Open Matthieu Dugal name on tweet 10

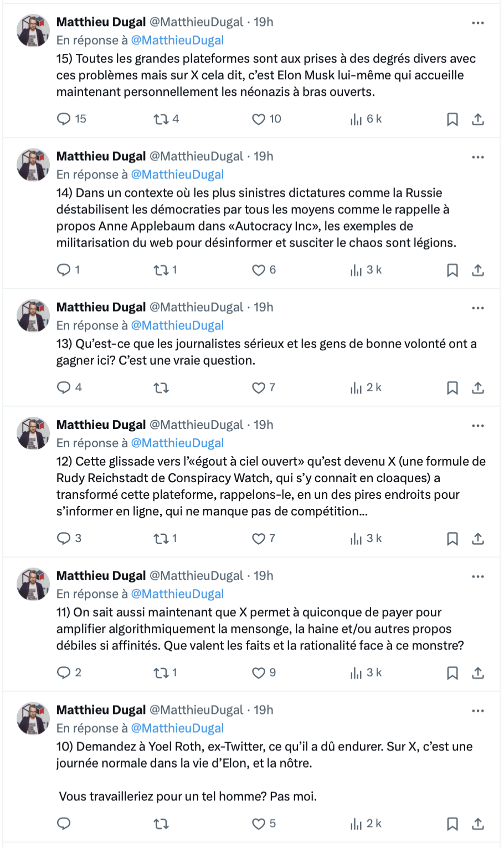(101, 710)
